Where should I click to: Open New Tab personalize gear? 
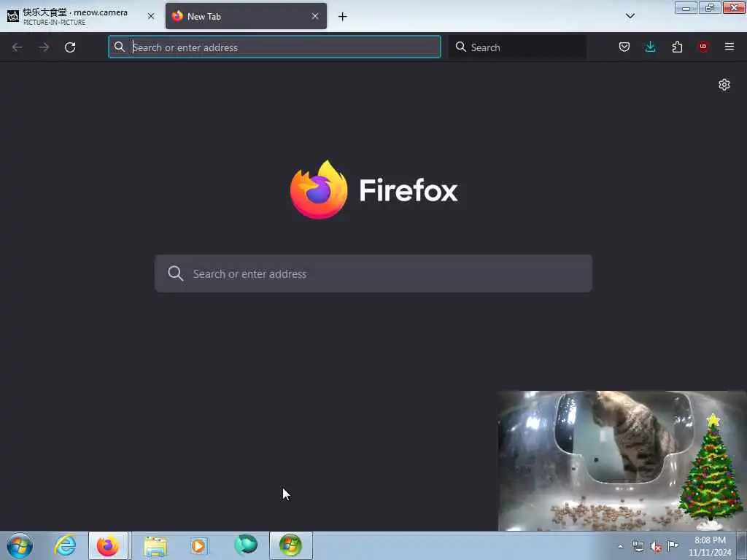[x=724, y=85]
